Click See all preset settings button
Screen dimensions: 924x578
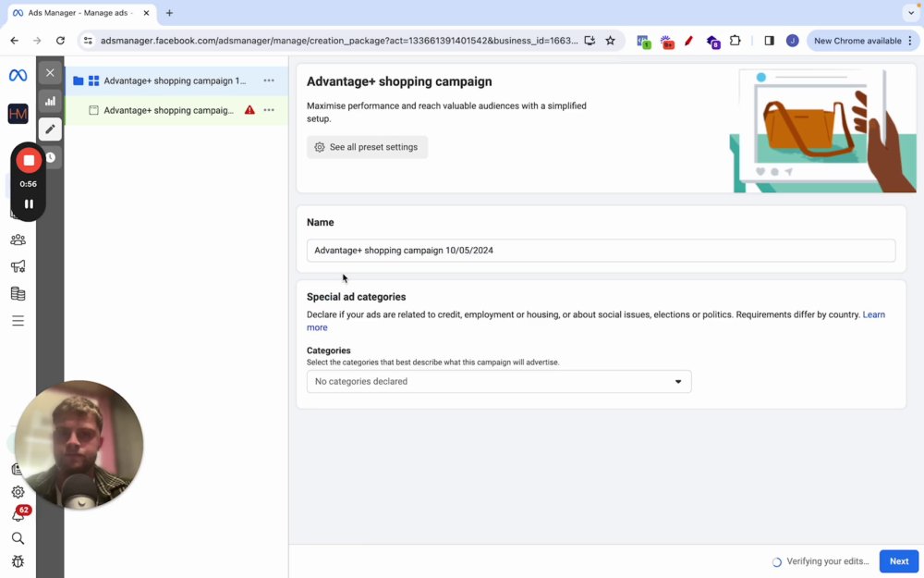(367, 147)
